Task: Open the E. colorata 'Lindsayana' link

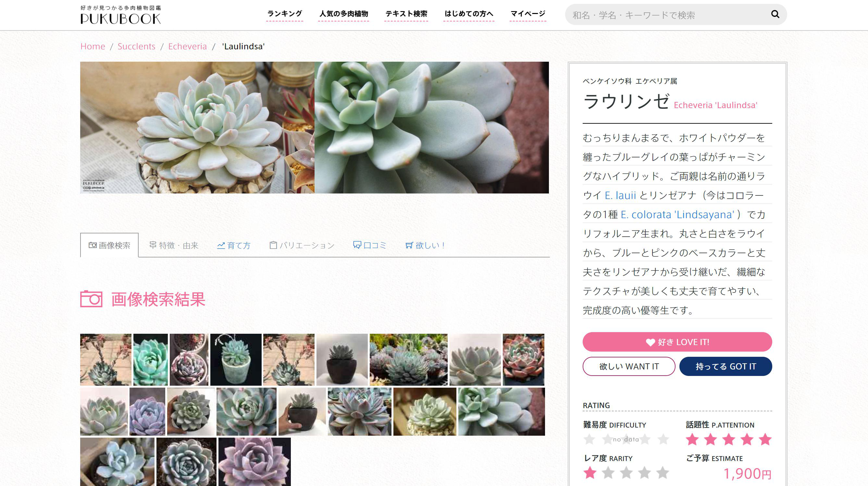Action: point(677,215)
